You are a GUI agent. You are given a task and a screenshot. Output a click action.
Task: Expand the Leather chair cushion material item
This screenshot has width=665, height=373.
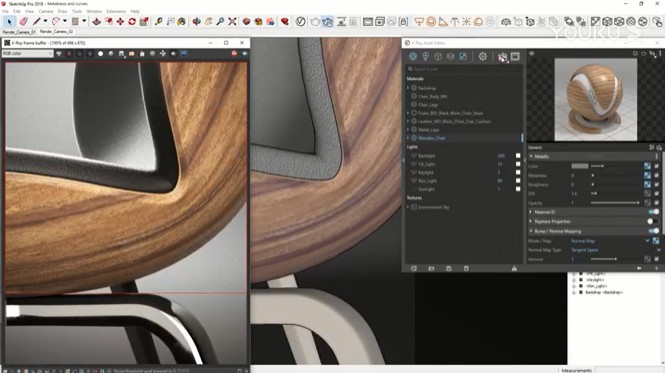point(408,121)
